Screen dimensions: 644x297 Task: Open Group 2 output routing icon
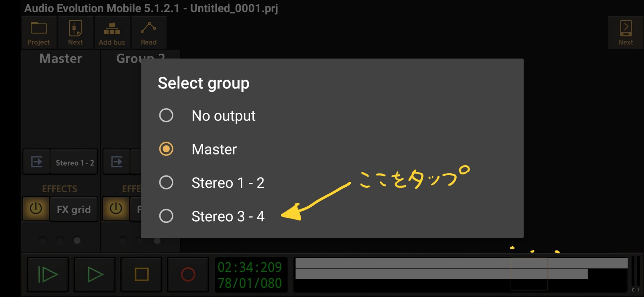(x=117, y=162)
